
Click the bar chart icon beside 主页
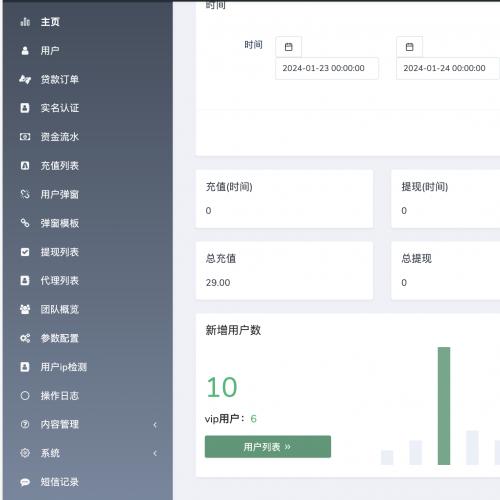tap(25, 22)
